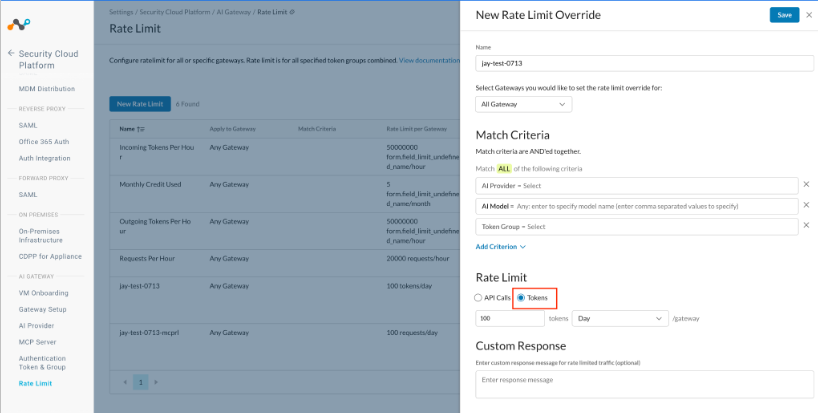Viewport: 818px width, 413px height.
Task: Click the 20000 requests/hour cell
Action: point(417,259)
